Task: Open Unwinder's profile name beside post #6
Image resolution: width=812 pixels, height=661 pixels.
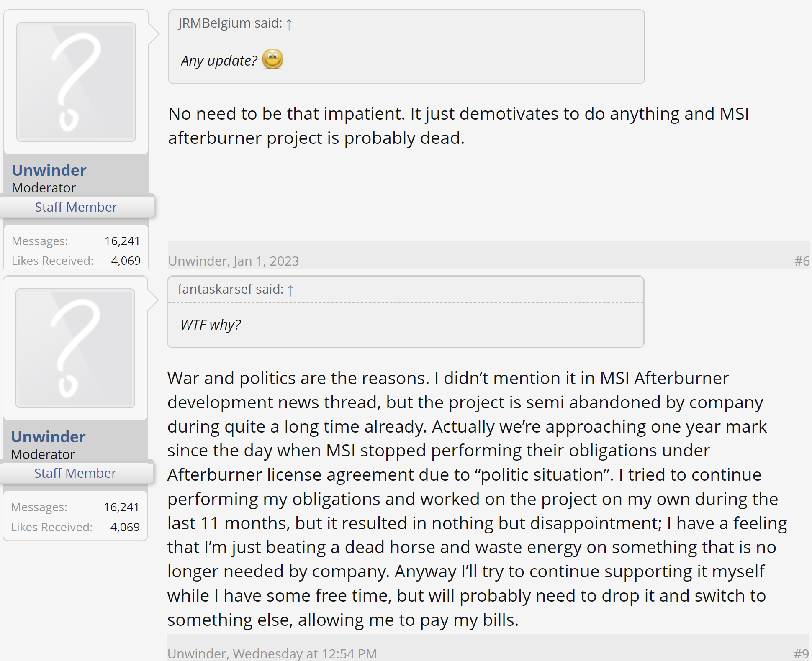Action: (x=49, y=170)
